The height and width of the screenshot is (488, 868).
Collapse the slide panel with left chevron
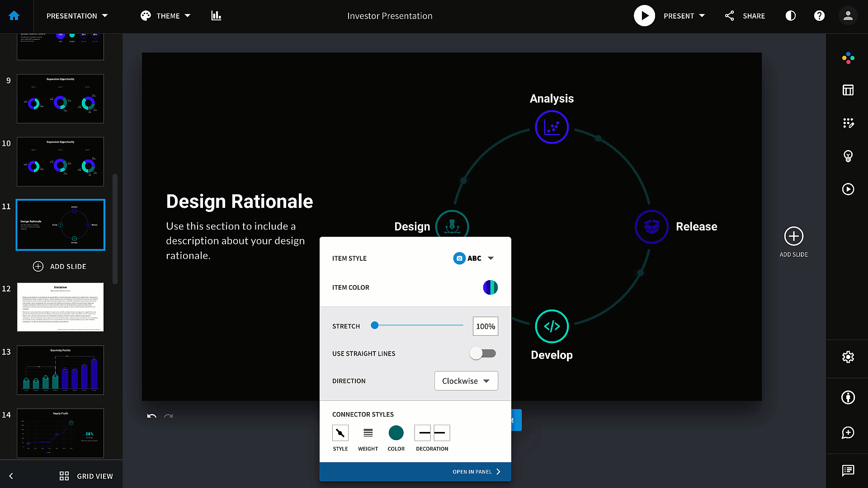(x=11, y=476)
